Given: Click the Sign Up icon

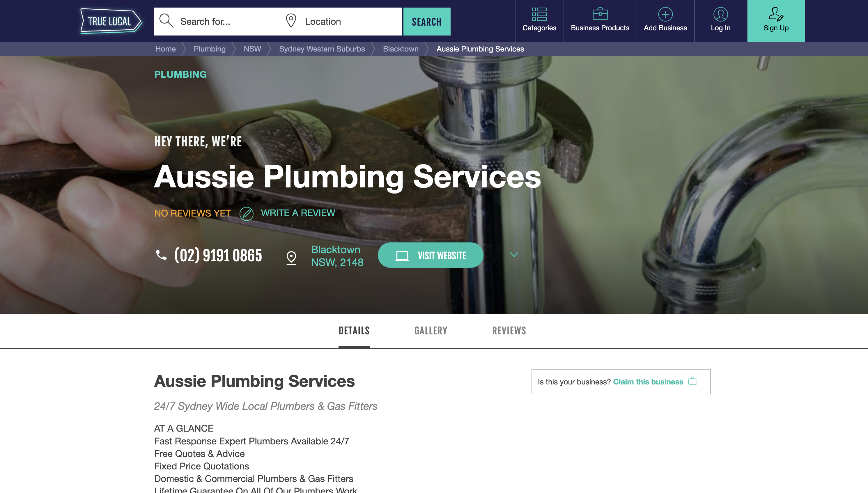Looking at the screenshot, I should tap(775, 14).
